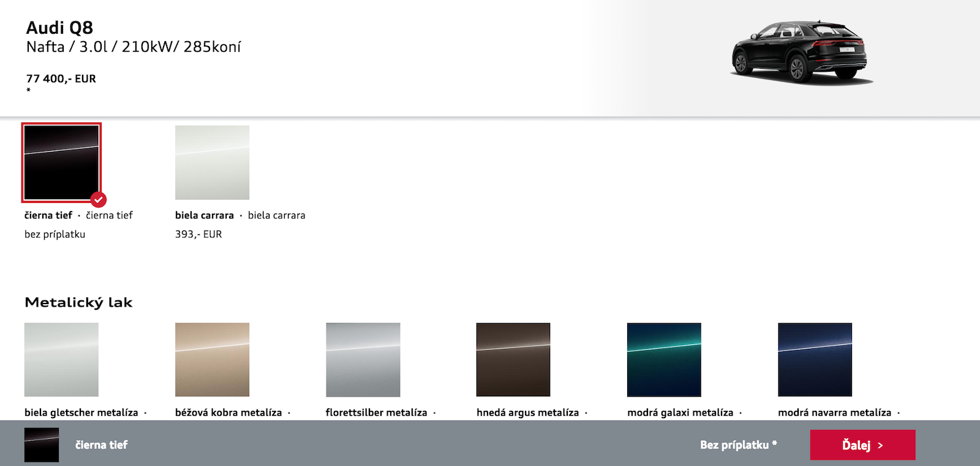Click the hnedá argus metalíza label
Image resolution: width=980 pixels, height=466 pixels.
(528, 413)
